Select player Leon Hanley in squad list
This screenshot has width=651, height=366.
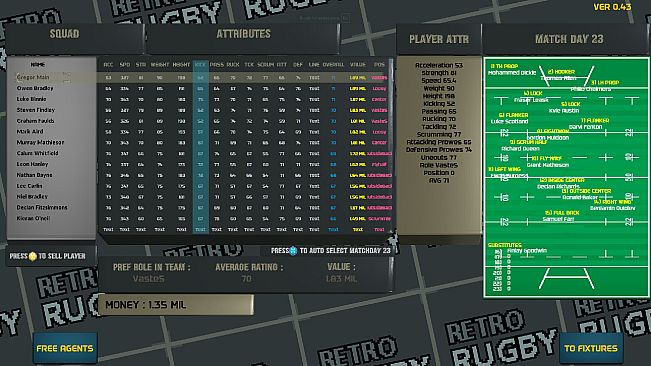coord(32,164)
